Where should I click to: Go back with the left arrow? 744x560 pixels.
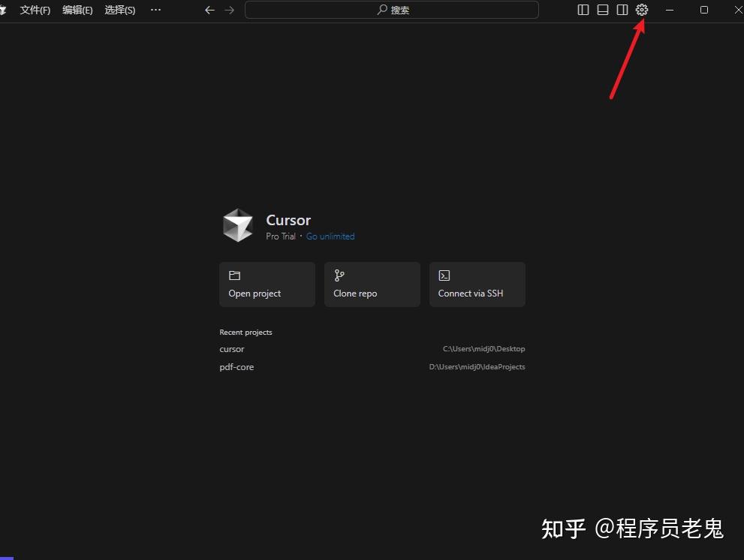[209, 10]
